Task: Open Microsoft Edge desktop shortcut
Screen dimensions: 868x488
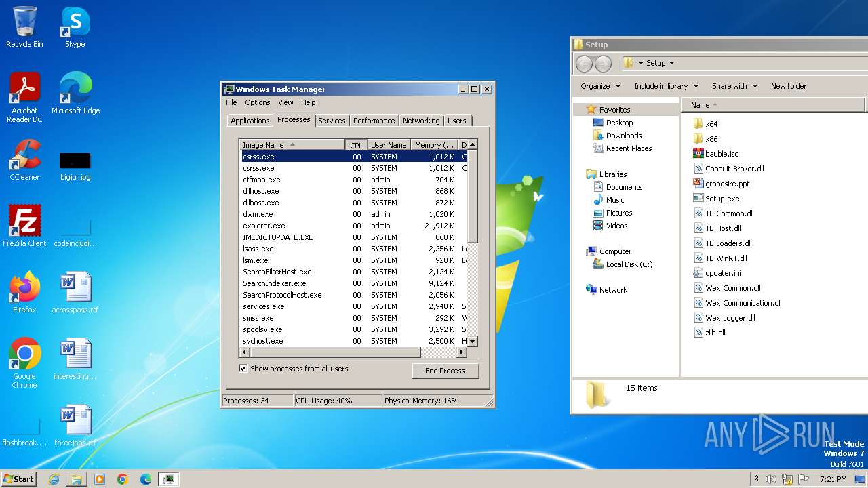Action: (75, 94)
